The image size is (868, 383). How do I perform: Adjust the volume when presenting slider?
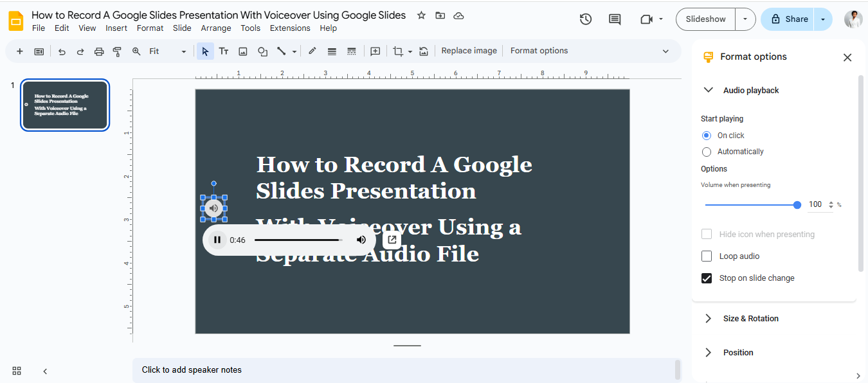pos(751,205)
